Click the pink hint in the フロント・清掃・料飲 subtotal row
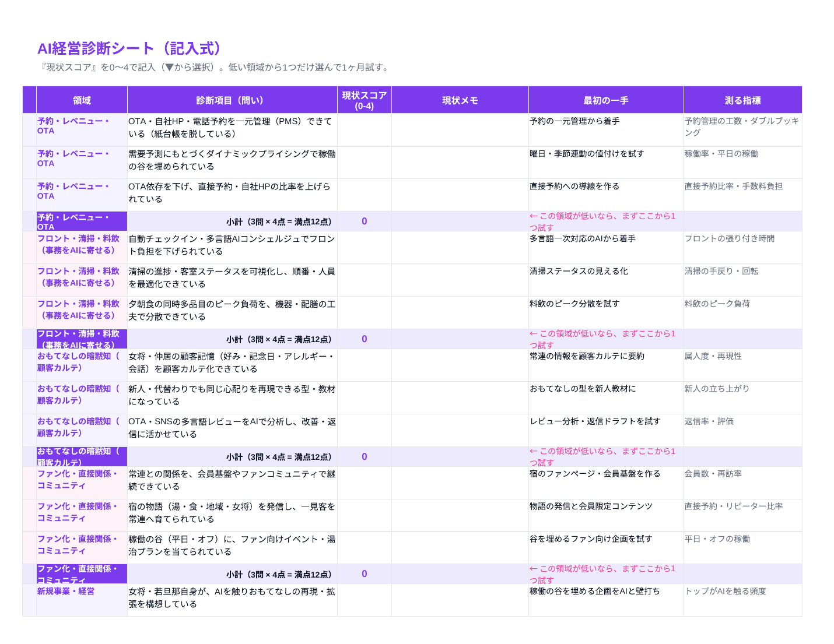The width and height of the screenshot is (834, 644). coord(606,339)
